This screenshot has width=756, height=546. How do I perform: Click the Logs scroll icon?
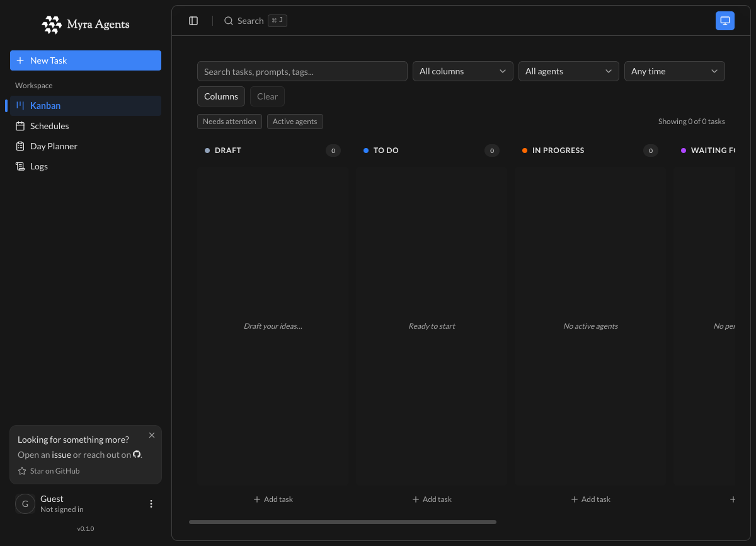[x=20, y=166]
